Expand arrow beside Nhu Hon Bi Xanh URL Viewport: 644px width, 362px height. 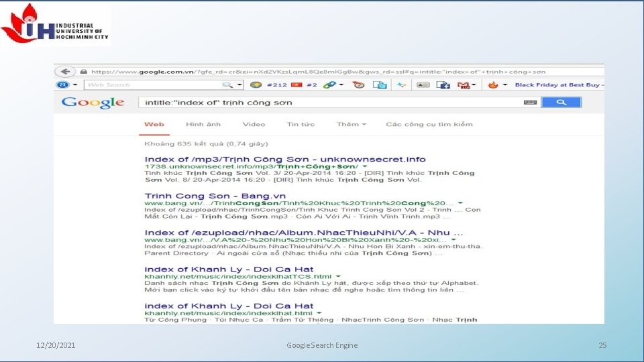tap(453, 240)
